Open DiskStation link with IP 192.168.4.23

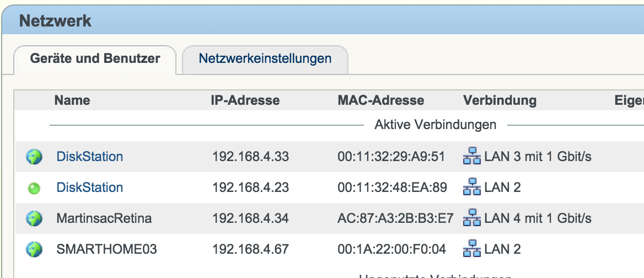click(89, 187)
